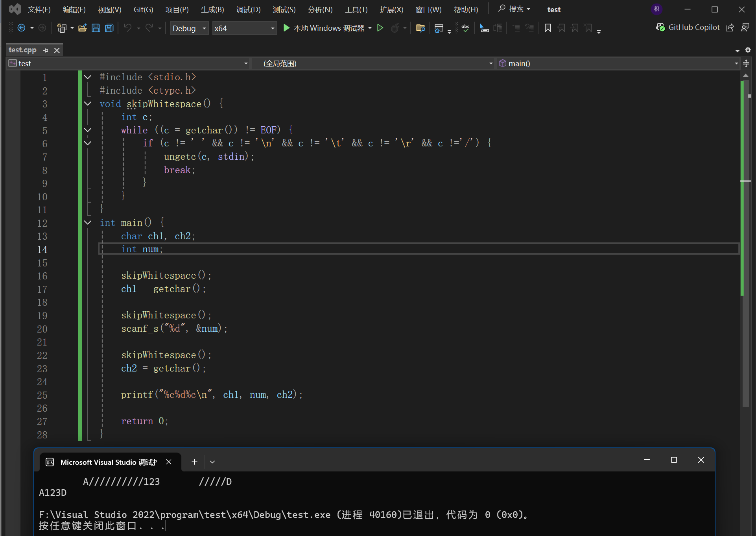Click the Open File folder icon

click(x=82, y=28)
